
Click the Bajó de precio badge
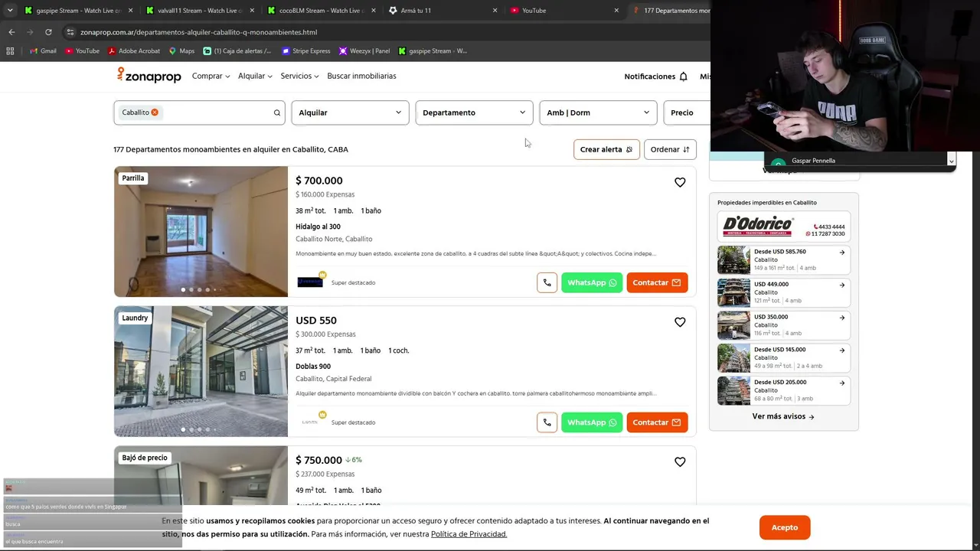tap(145, 458)
